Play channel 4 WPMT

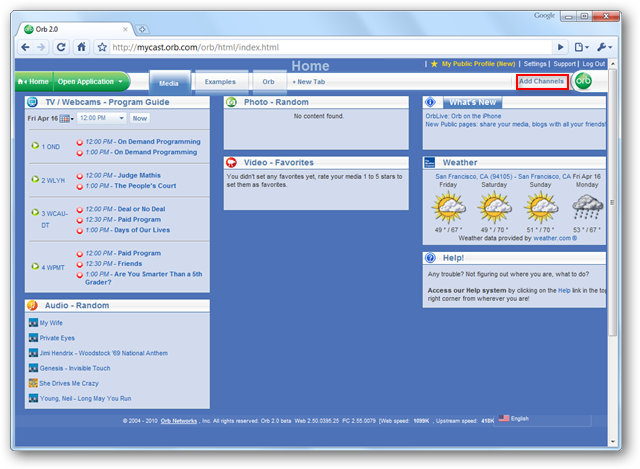tap(35, 266)
